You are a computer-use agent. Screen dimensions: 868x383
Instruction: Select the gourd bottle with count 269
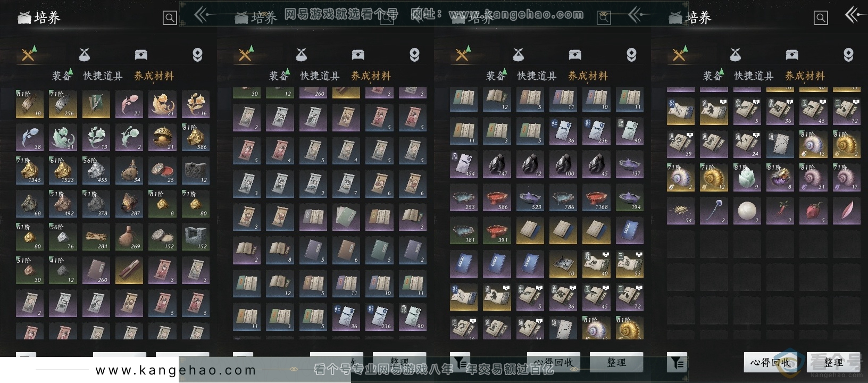[129, 237]
